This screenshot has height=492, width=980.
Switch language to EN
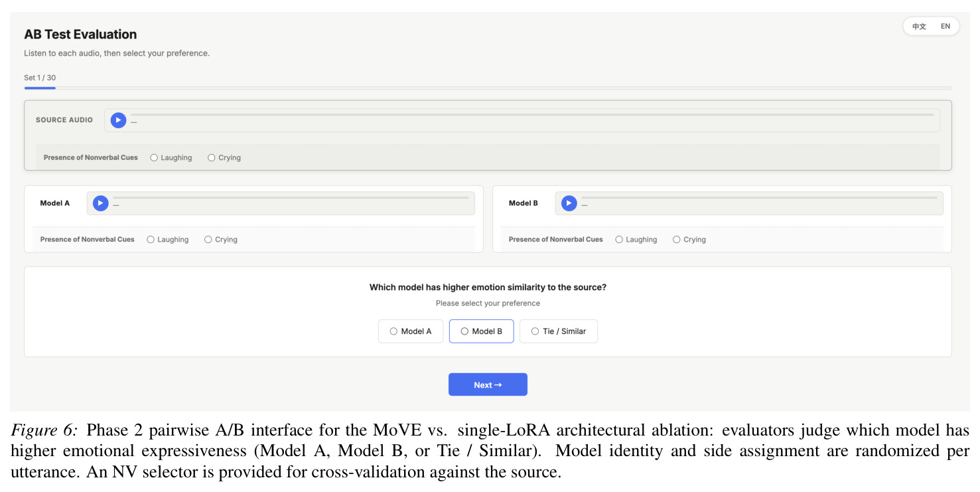point(945,27)
